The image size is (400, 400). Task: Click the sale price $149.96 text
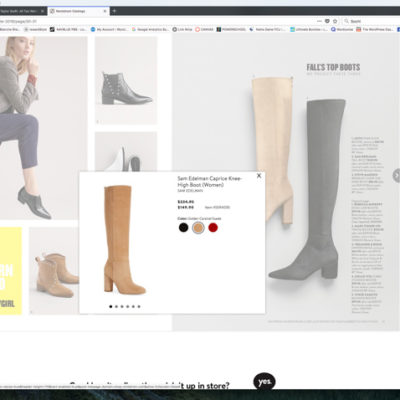[186, 207]
